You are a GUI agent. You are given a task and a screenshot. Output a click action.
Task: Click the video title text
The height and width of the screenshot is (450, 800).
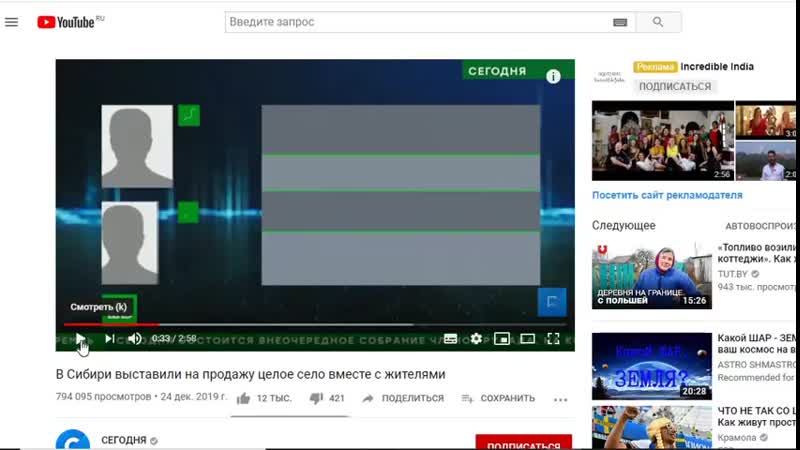tap(251, 374)
